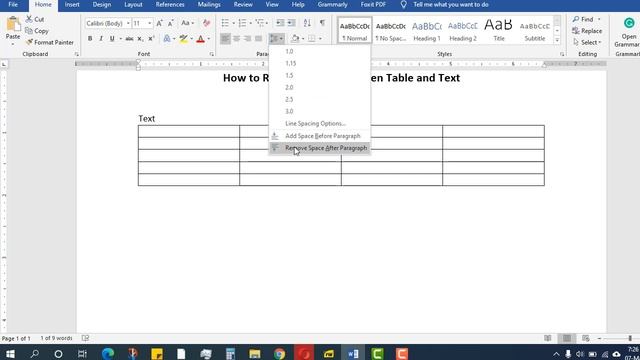Apply subscript formatting

pyautogui.click(x=140, y=39)
